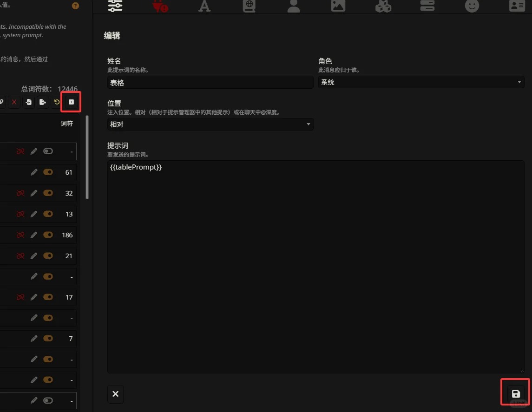Open the persona management smiley face tab

click(x=472, y=6)
